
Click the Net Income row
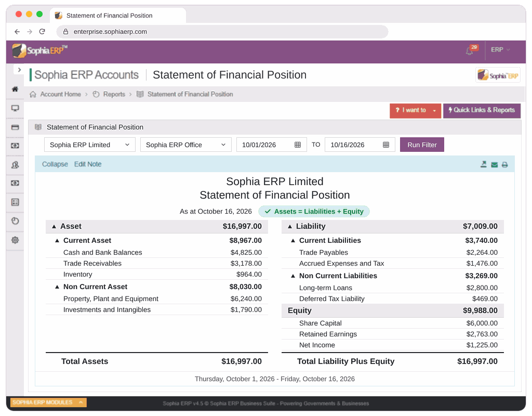(x=393, y=345)
